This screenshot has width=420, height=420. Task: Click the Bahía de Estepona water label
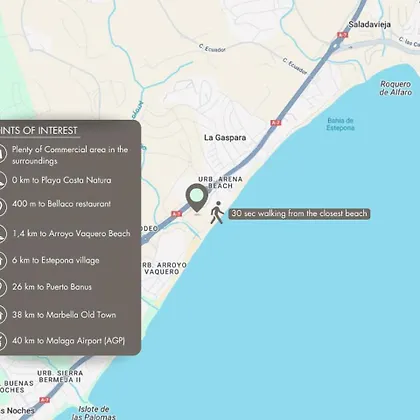point(340,124)
